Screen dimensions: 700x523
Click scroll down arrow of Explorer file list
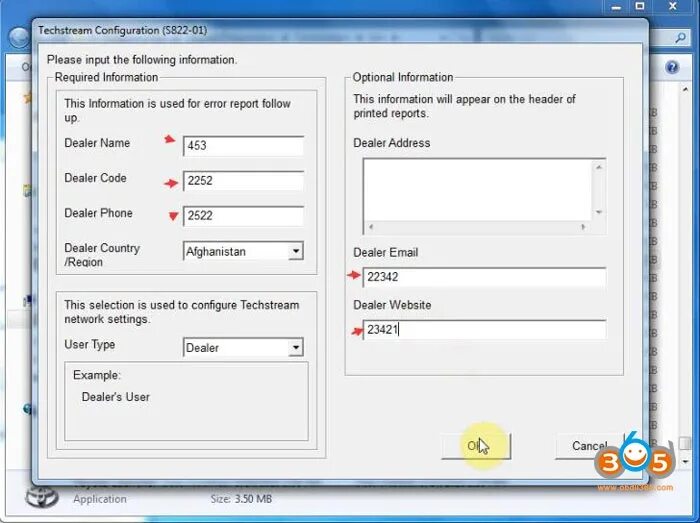tap(685, 461)
